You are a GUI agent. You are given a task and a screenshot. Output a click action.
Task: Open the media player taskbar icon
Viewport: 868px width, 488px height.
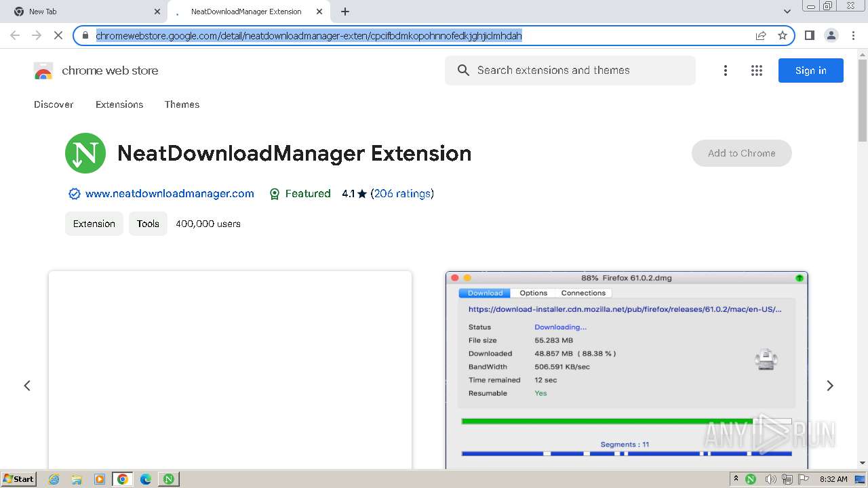pyautogui.click(x=100, y=479)
